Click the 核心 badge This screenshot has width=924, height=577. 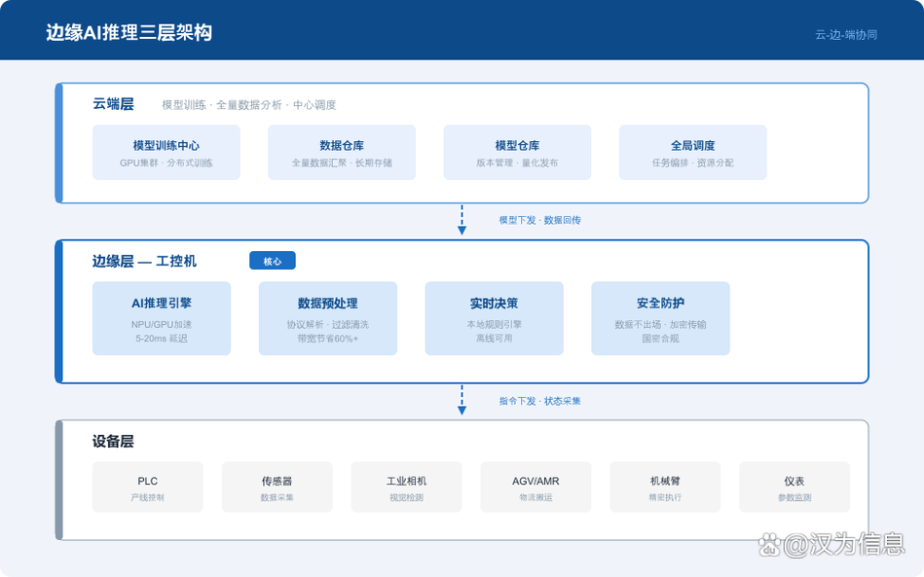[273, 261]
